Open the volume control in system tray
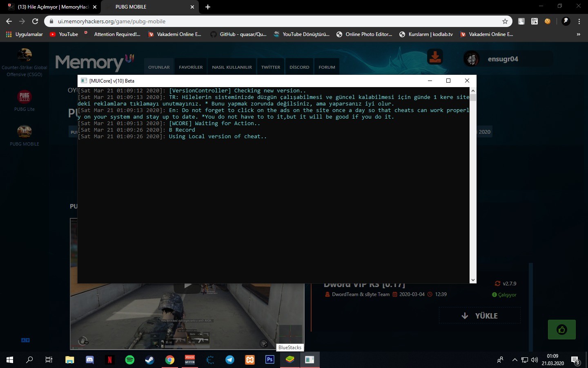The image size is (588, 368). pos(535,360)
